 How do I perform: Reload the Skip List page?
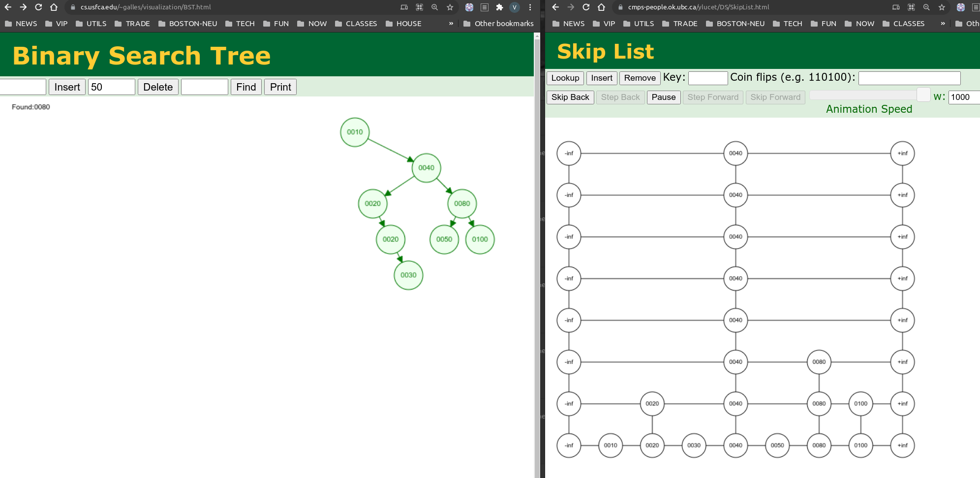click(x=586, y=7)
